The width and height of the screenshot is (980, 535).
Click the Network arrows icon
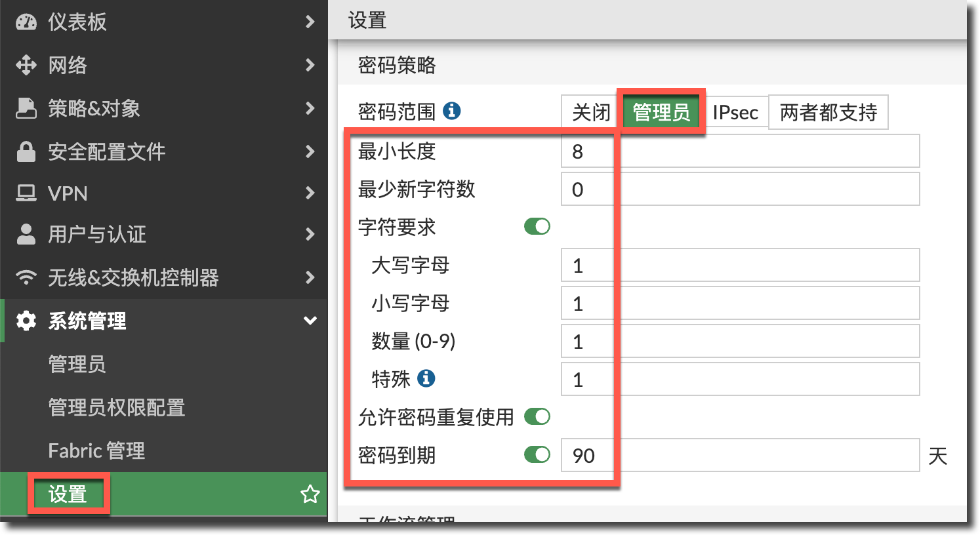pos(26,65)
